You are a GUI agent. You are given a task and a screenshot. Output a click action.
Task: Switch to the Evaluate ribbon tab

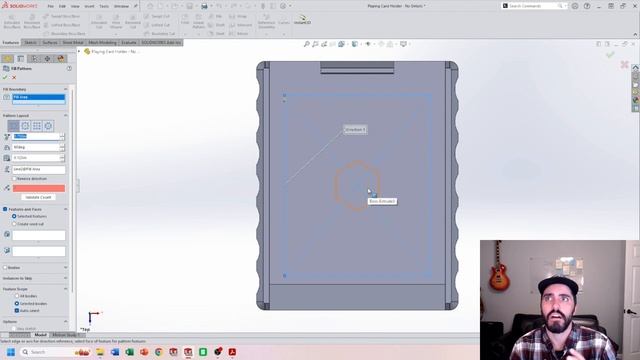click(x=129, y=42)
